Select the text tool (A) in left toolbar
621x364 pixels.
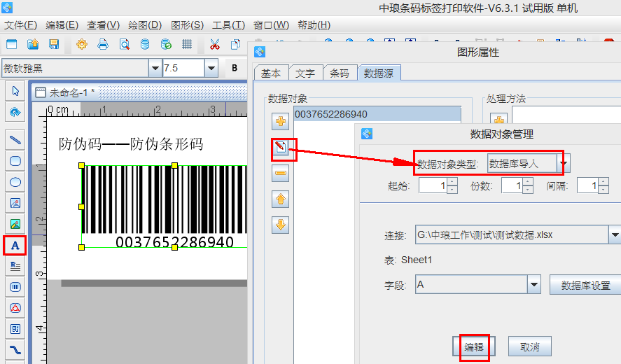(x=15, y=246)
